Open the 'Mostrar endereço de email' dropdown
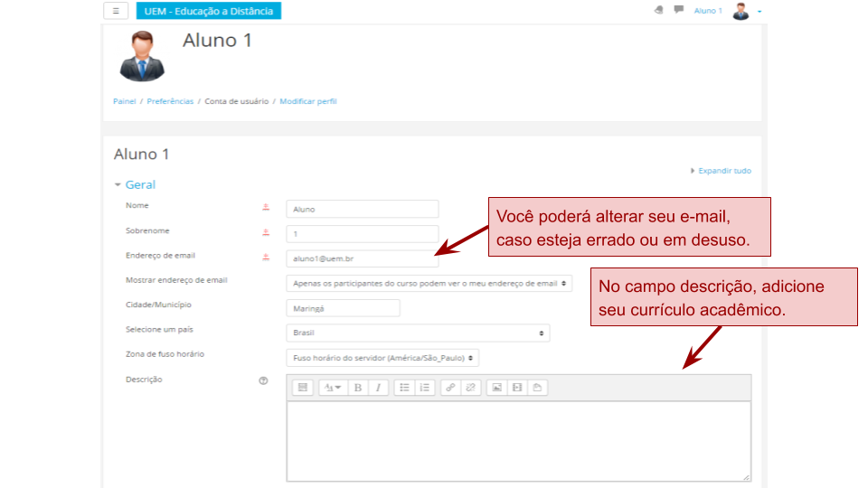This screenshot has width=868, height=488. click(x=429, y=283)
